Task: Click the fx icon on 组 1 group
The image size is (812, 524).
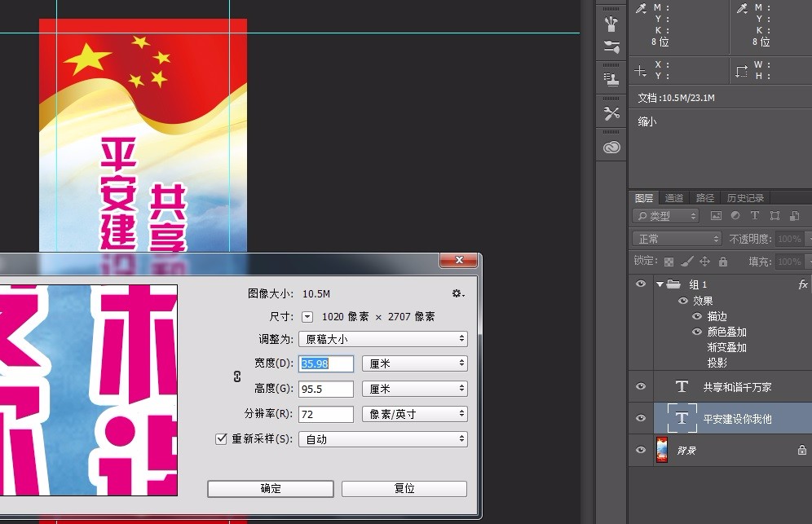Action: [803, 284]
